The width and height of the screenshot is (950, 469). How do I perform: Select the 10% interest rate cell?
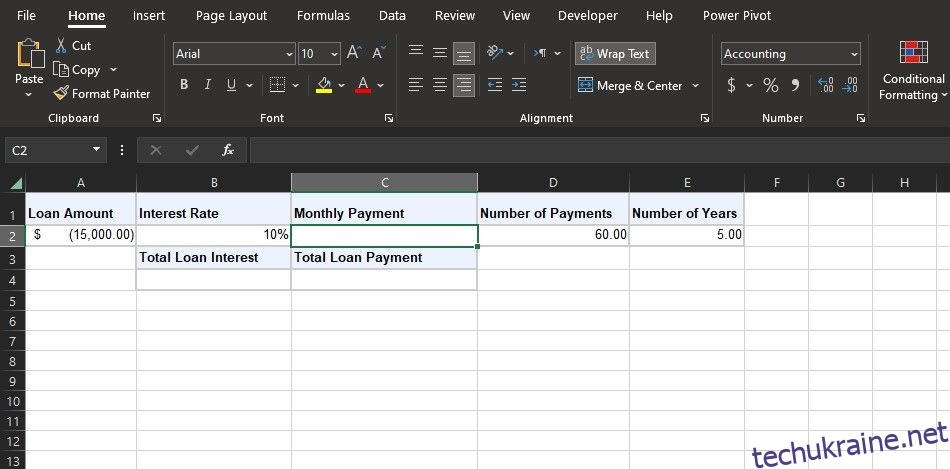(x=214, y=235)
